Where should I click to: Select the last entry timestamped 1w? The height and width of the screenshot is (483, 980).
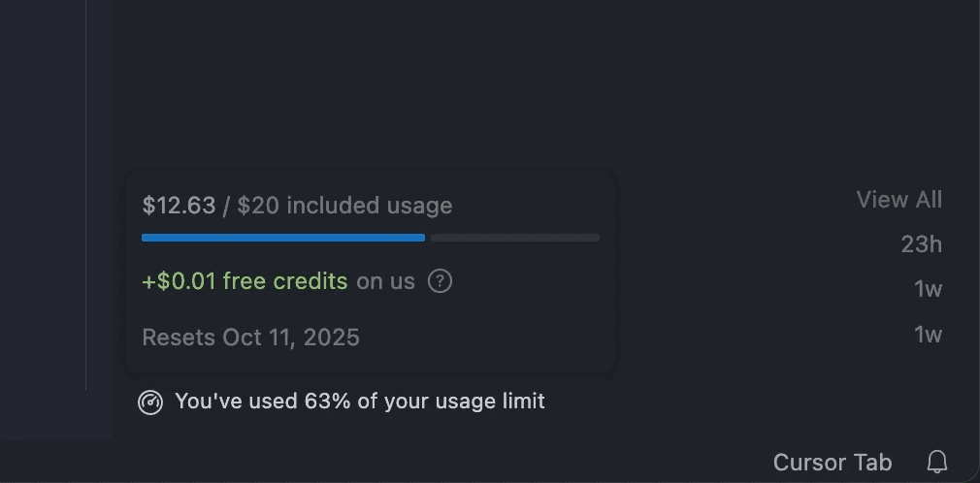[928, 335]
